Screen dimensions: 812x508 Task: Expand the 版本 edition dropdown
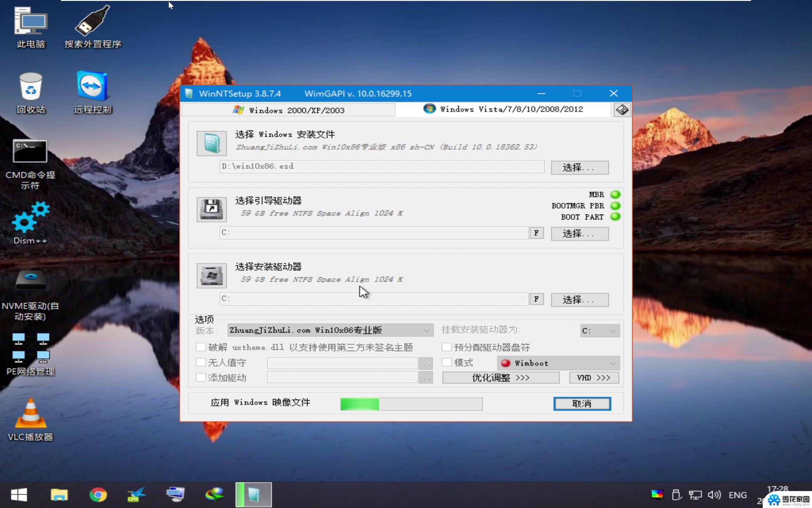click(x=330, y=331)
